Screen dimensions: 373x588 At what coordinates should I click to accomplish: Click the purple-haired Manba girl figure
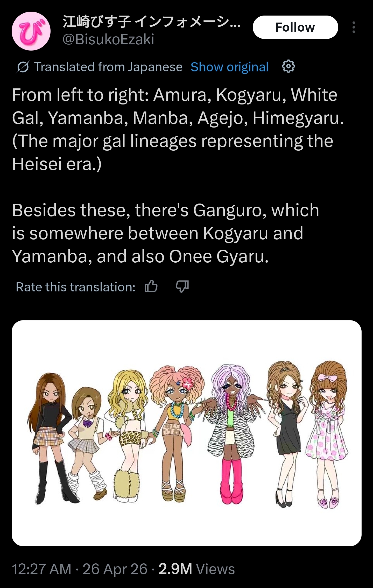pos(231,433)
